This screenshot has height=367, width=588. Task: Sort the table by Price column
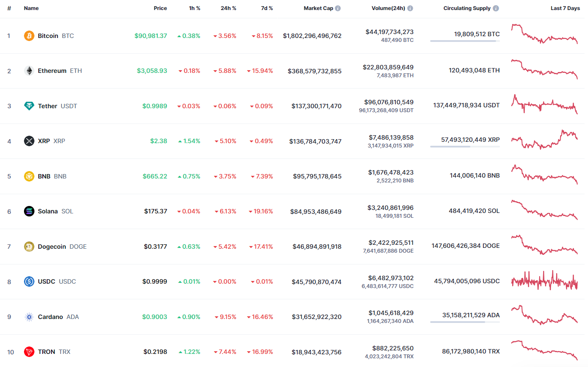pos(160,8)
